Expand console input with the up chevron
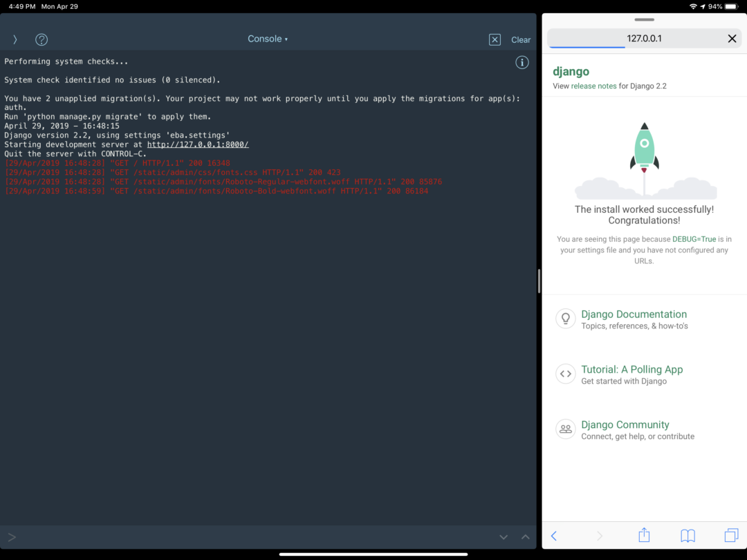Image resolution: width=747 pixels, height=560 pixels. click(x=525, y=536)
